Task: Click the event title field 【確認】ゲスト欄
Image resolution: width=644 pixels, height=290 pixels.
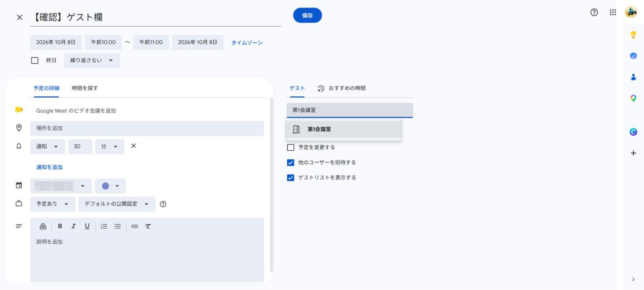Action: point(155,17)
